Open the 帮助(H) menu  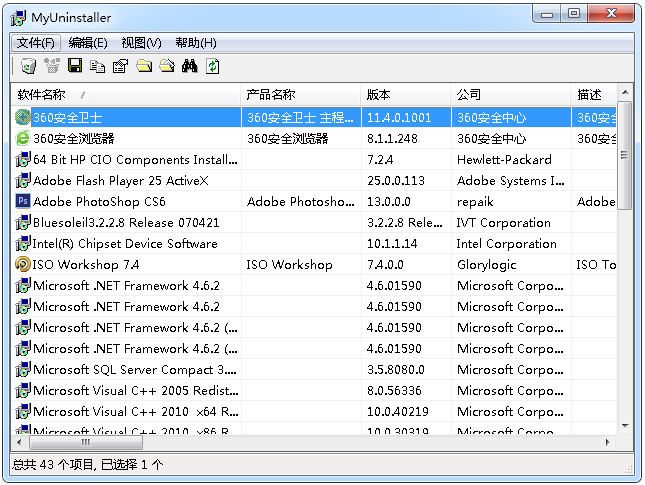196,42
